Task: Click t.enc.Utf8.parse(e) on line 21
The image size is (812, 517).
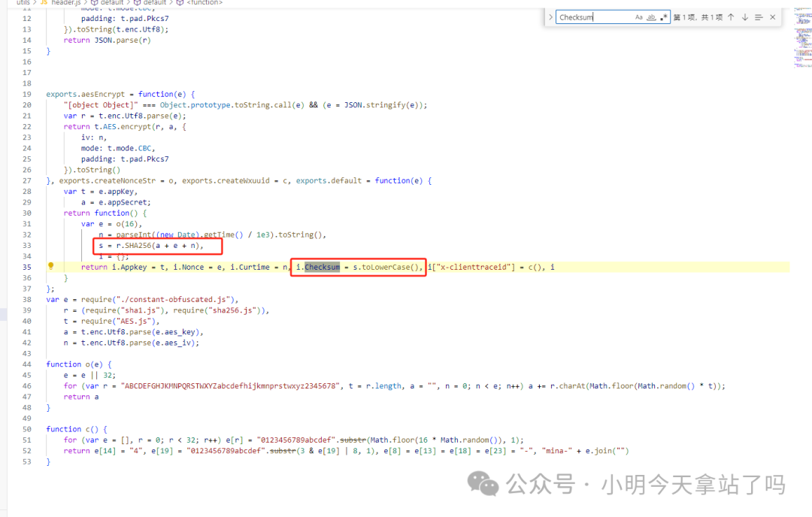Action: (x=140, y=116)
